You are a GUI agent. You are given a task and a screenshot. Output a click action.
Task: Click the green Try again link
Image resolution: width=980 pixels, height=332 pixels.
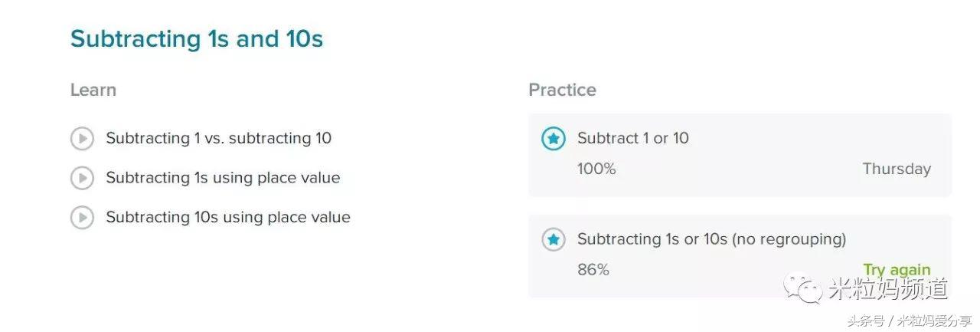point(897,270)
